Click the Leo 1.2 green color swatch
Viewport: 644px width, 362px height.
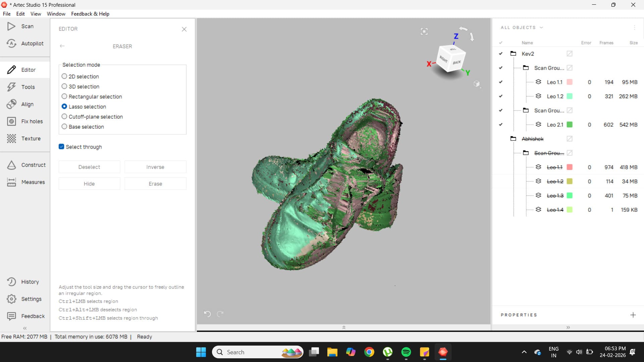(570, 96)
